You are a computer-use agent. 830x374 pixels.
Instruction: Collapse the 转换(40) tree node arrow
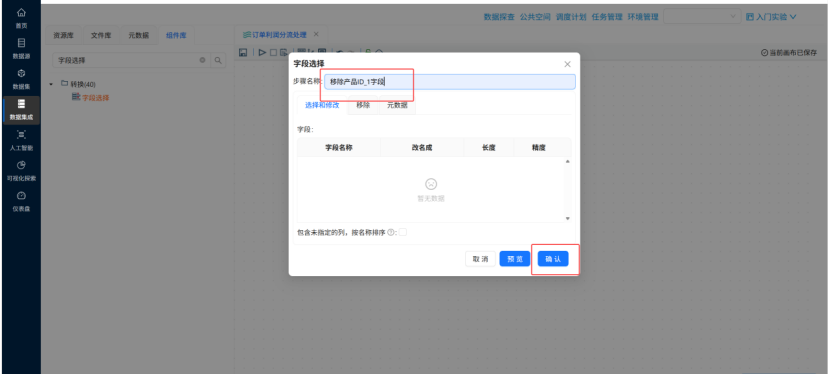click(51, 84)
